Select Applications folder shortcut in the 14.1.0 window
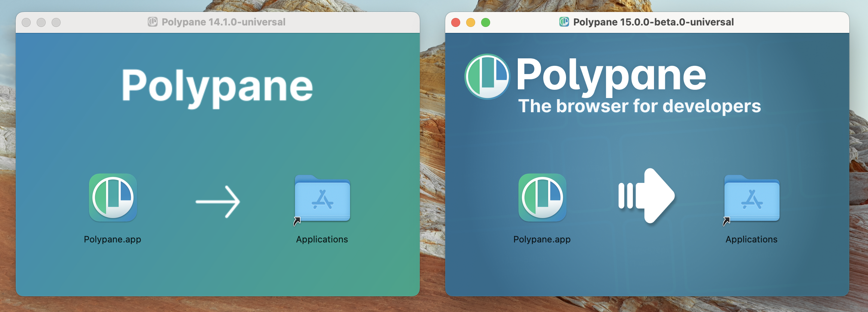The width and height of the screenshot is (868, 312). pyautogui.click(x=322, y=200)
